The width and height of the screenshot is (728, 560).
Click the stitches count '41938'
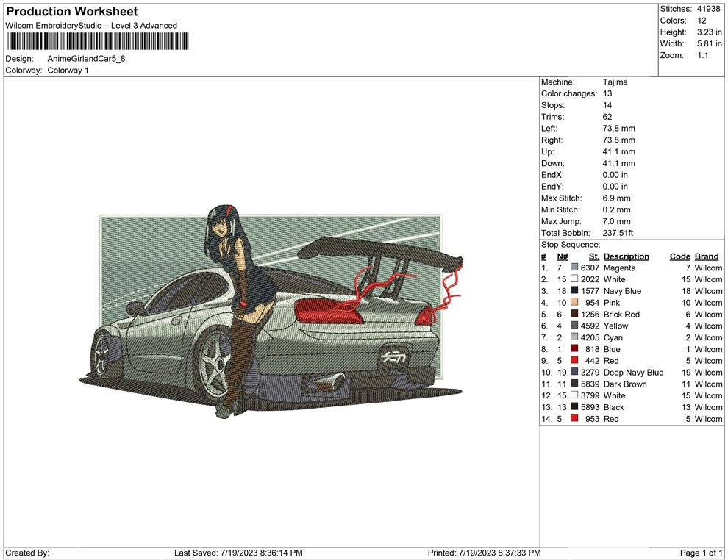(x=708, y=9)
